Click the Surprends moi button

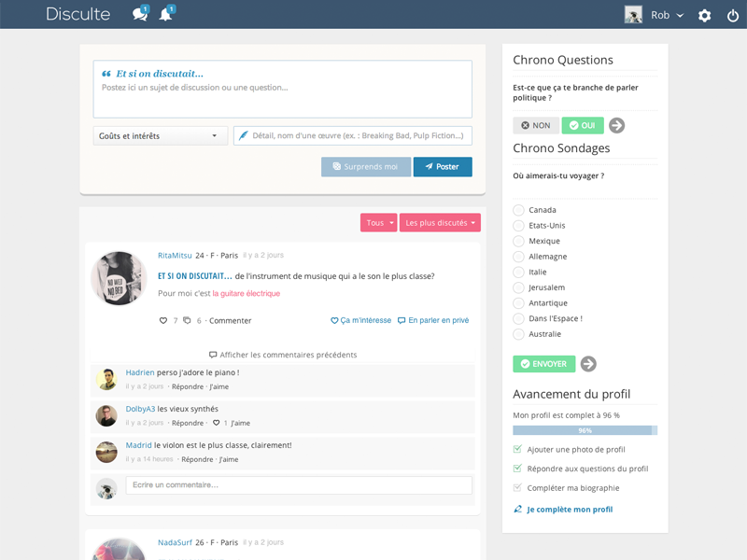[366, 167]
